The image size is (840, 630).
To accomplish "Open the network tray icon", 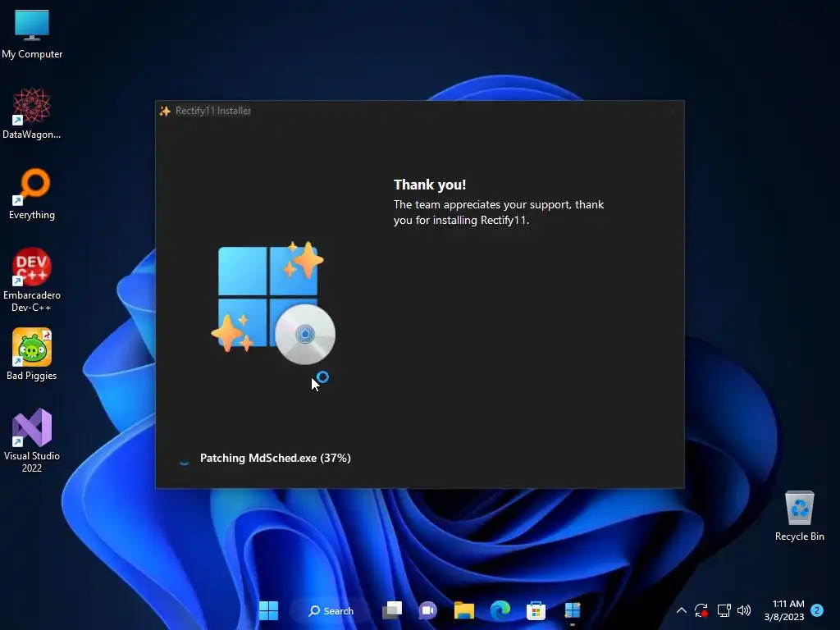I will click(724, 610).
